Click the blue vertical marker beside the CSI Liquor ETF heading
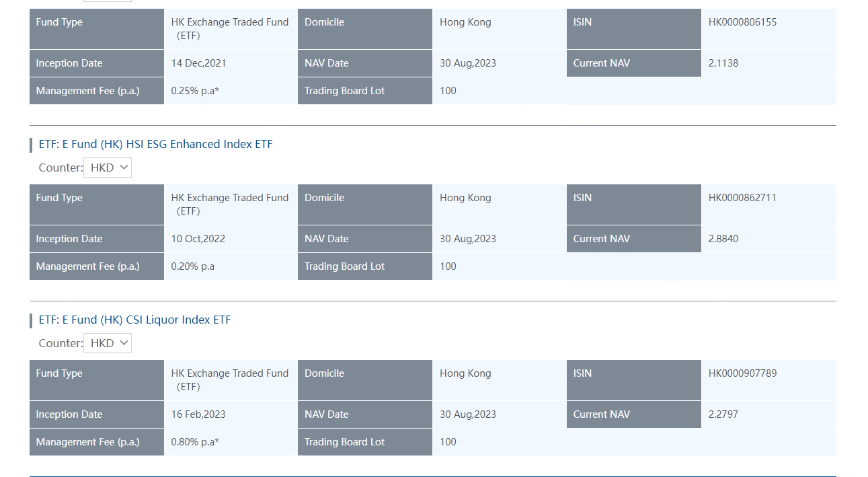This screenshot has height=477, width=868. click(30, 320)
